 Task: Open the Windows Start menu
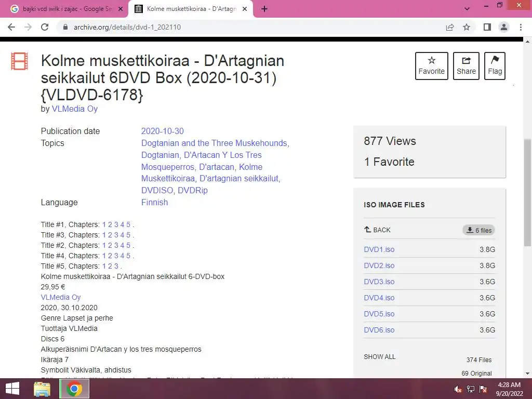(12, 389)
